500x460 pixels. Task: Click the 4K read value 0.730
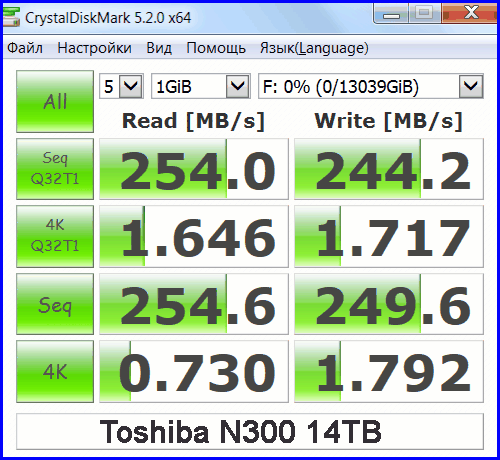pos(194,371)
